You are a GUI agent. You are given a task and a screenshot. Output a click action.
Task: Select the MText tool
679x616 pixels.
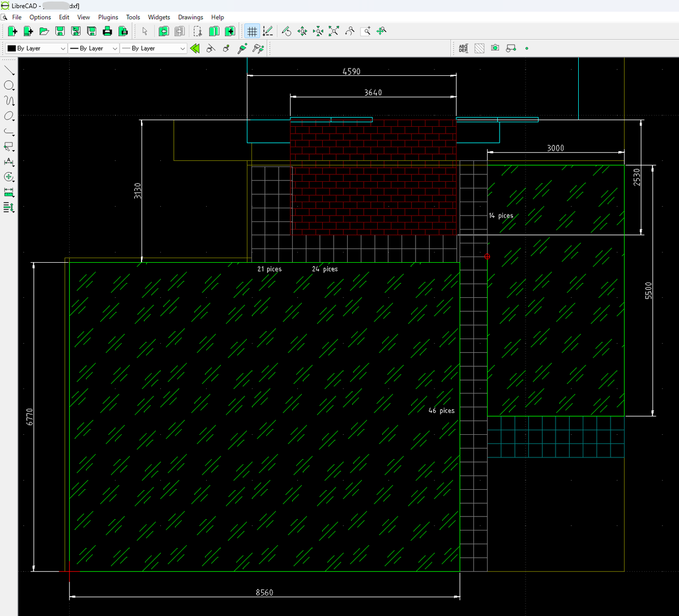coord(463,49)
